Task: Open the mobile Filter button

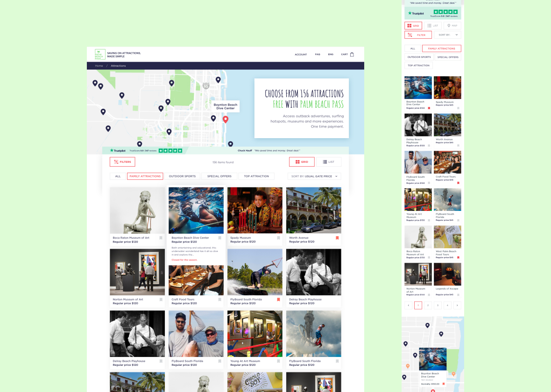Action: (418, 35)
